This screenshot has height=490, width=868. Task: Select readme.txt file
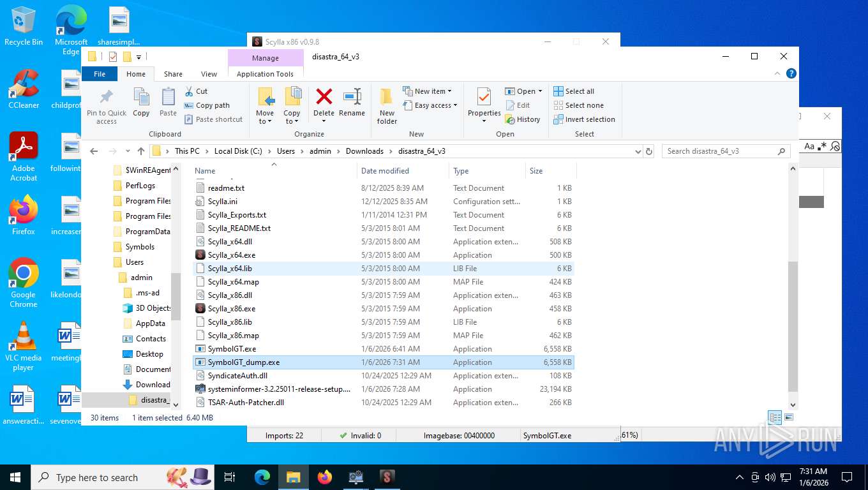point(226,188)
